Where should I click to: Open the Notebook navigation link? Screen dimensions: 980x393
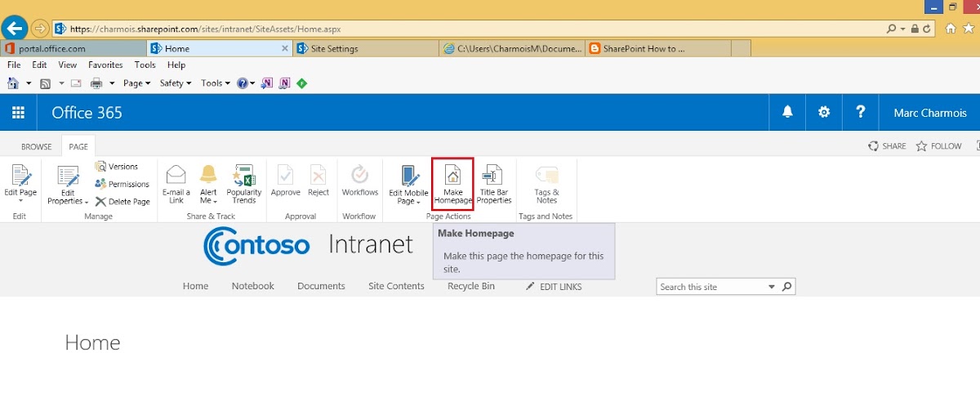pos(252,286)
